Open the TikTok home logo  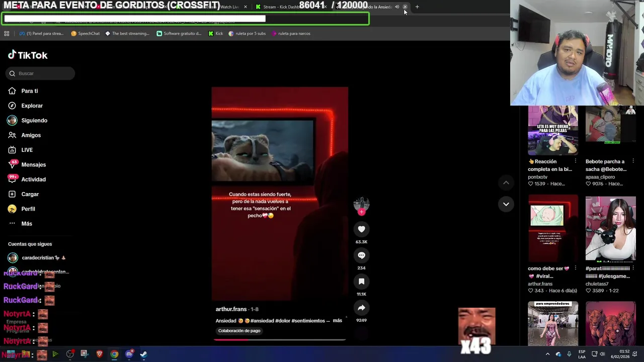[28, 55]
